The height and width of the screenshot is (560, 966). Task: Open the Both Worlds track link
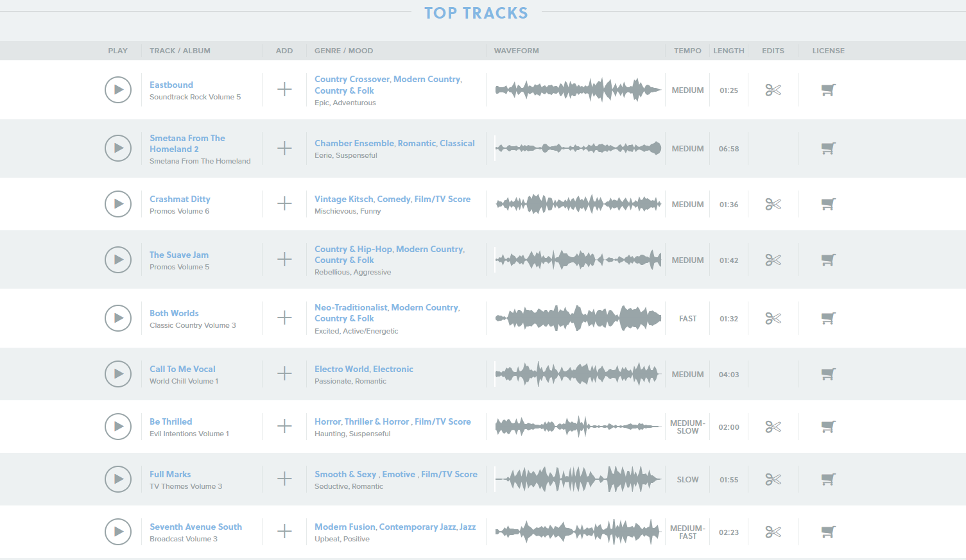pyautogui.click(x=174, y=313)
